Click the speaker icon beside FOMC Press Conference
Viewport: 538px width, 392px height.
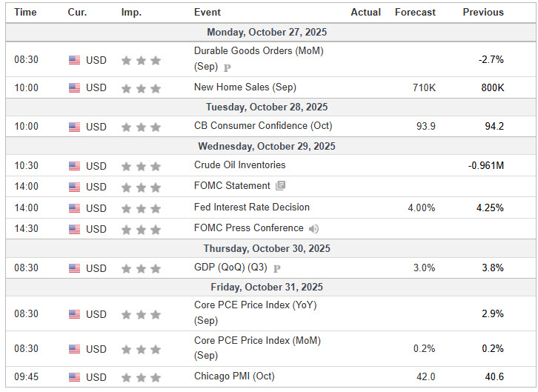[314, 229]
